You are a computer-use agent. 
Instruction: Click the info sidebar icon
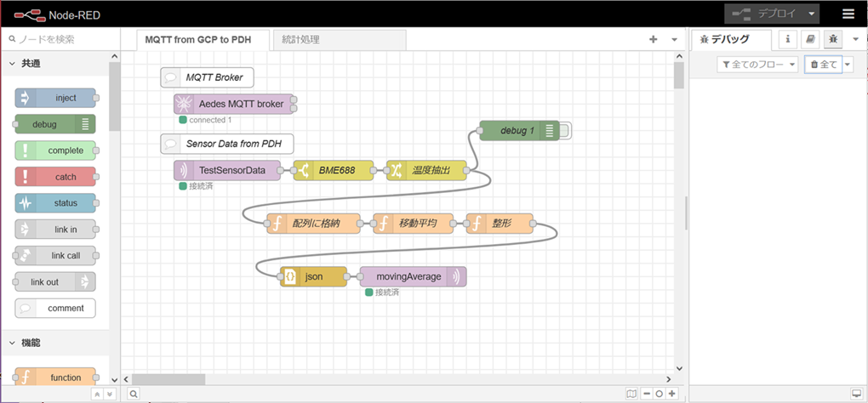tap(788, 39)
